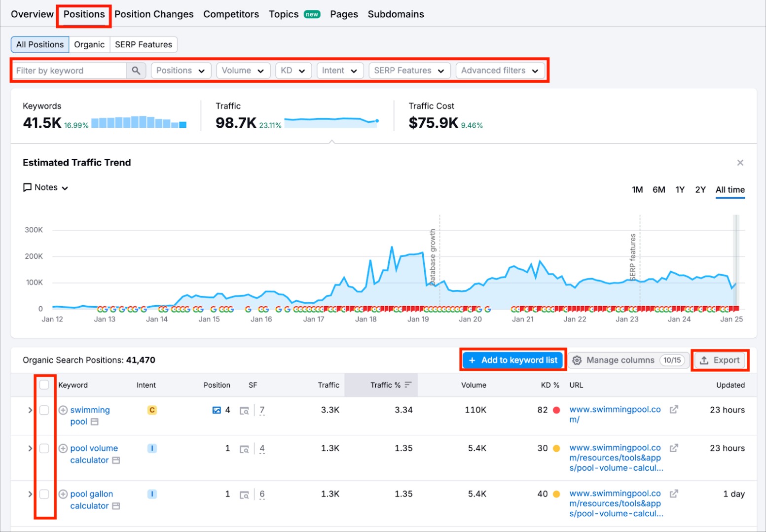Check the pool gallon calculator checkbox

44,494
